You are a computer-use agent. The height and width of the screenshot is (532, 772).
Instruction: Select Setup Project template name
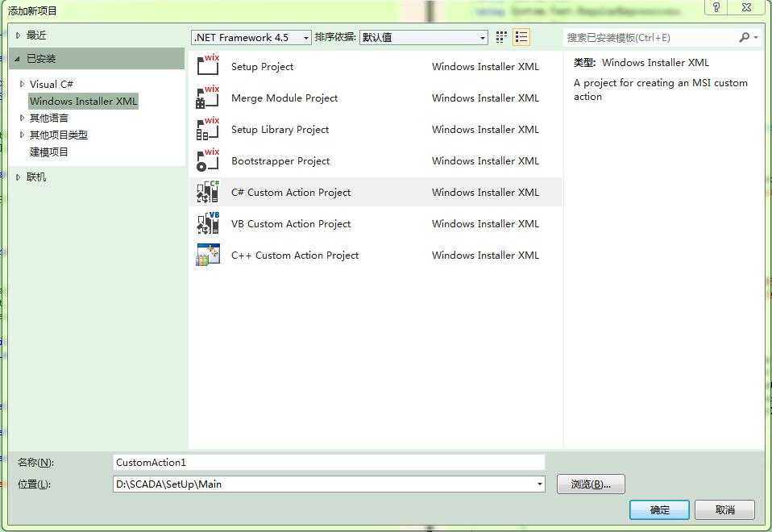tap(263, 66)
